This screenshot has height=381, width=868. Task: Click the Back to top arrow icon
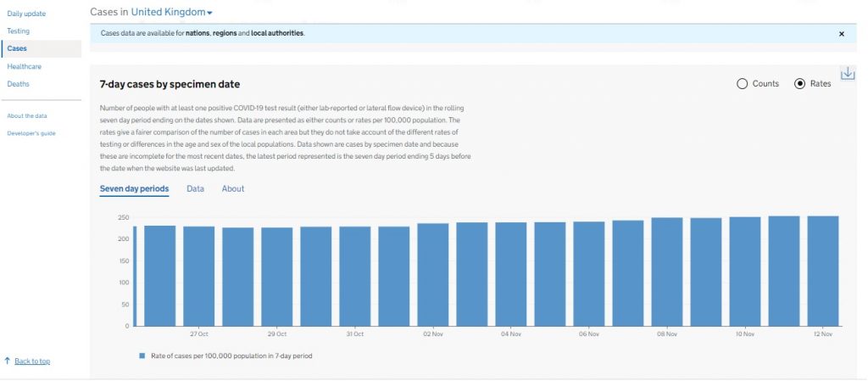(x=8, y=361)
